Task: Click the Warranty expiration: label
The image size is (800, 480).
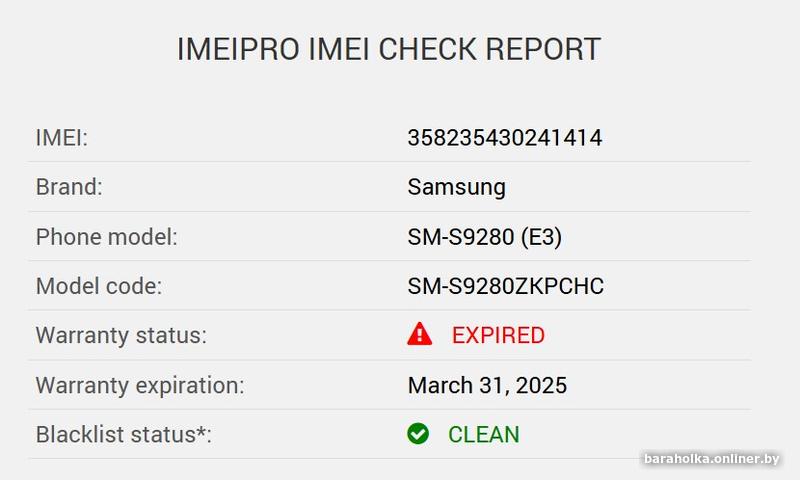Action: click(140, 385)
